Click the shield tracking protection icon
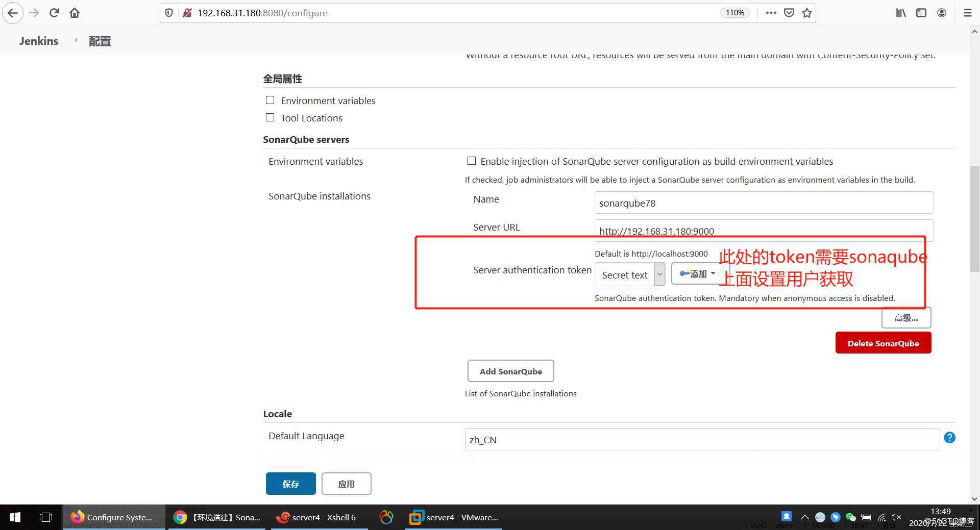Viewport: 980px width, 530px height. (x=169, y=13)
